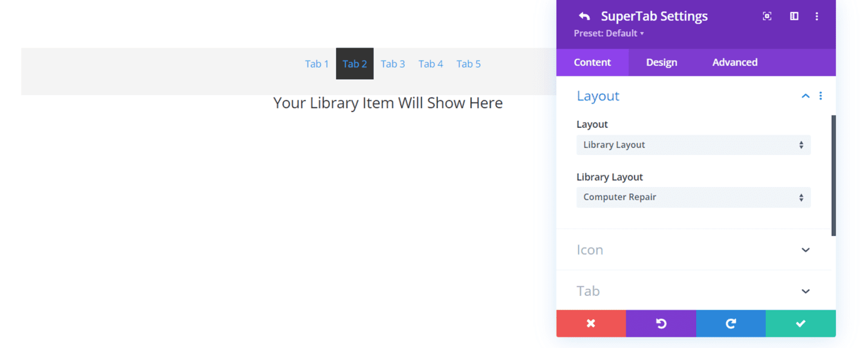Screen dimensions: 868x348
Task: Switch settings panel view using the layout icon
Action: coord(794,16)
